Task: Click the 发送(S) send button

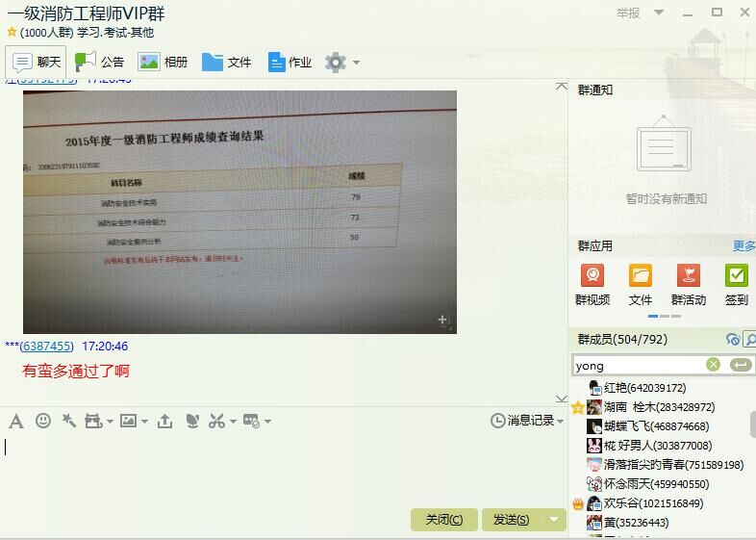Action: click(x=512, y=520)
